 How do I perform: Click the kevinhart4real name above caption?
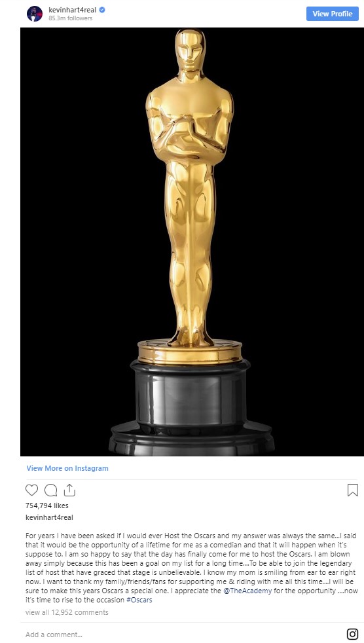pos(49,517)
